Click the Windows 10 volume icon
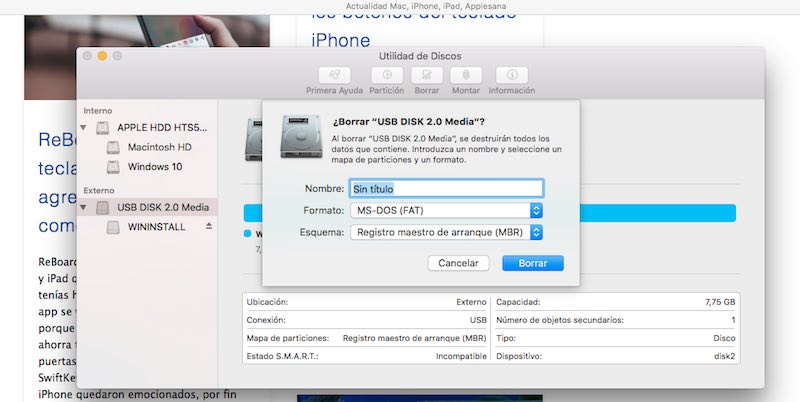 coord(113,167)
